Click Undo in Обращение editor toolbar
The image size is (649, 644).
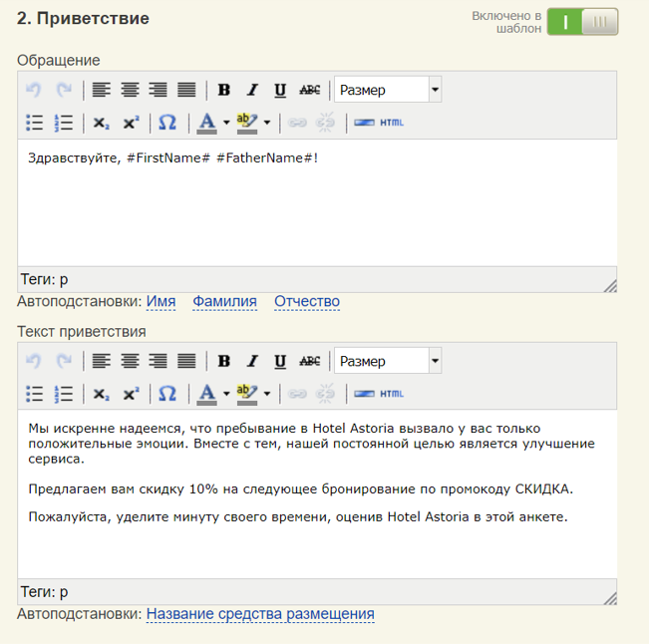point(33,90)
